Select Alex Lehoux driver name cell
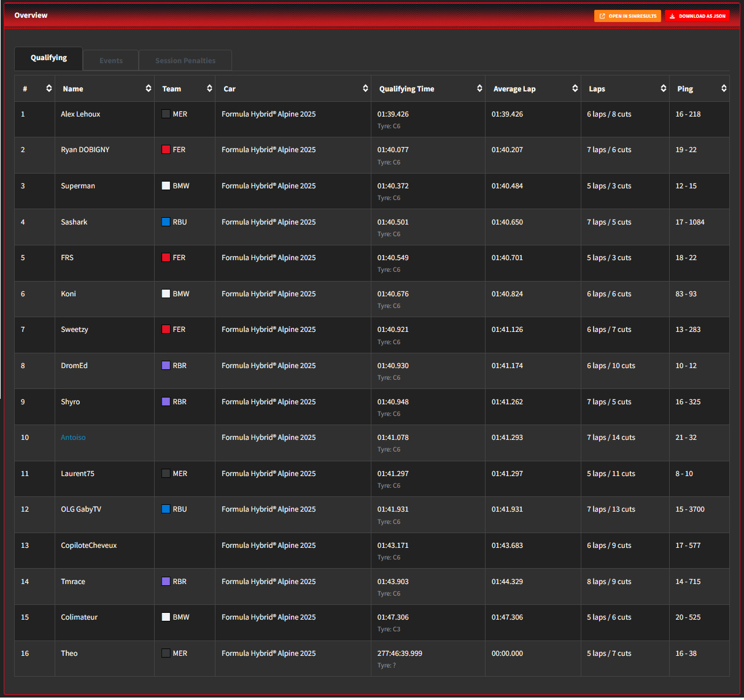 [80, 114]
